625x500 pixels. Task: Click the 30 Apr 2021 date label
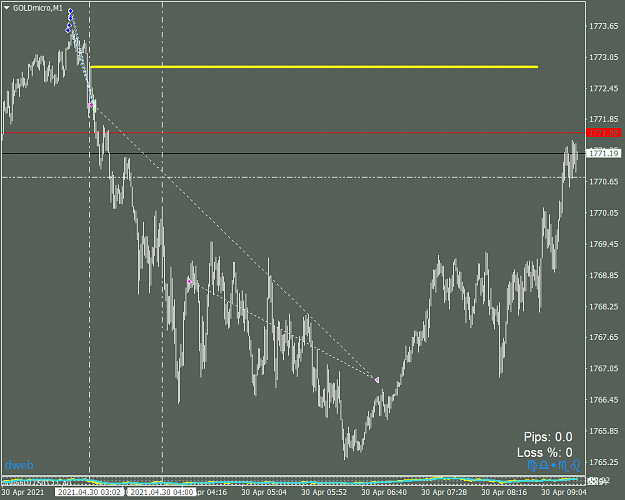[x=23, y=492]
